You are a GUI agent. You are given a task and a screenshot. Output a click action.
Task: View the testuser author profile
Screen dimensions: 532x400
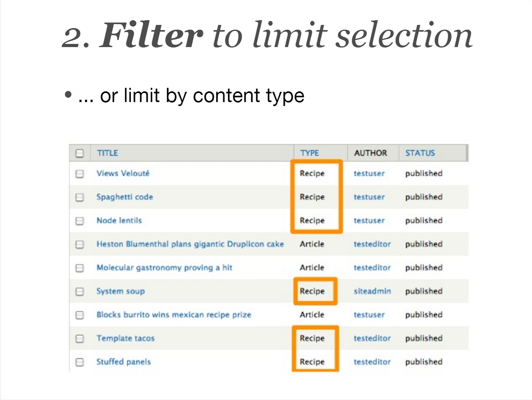pyautogui.click(x=369, y=174)
